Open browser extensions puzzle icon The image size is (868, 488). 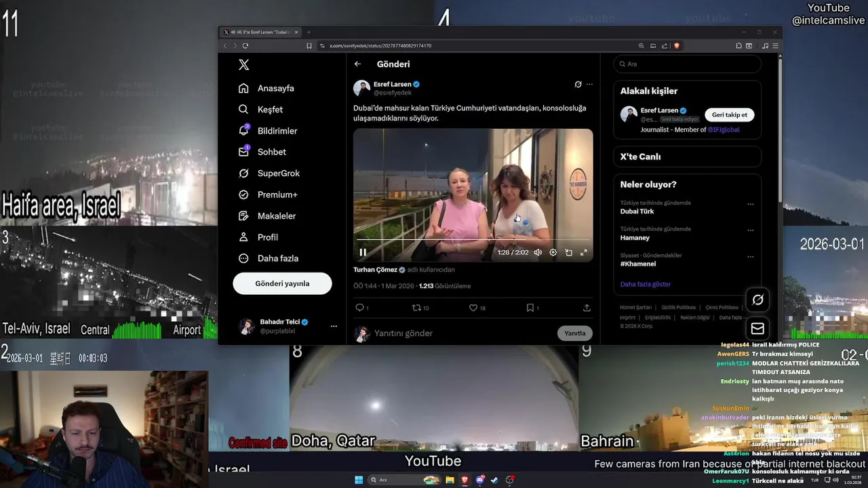(738, 45)
